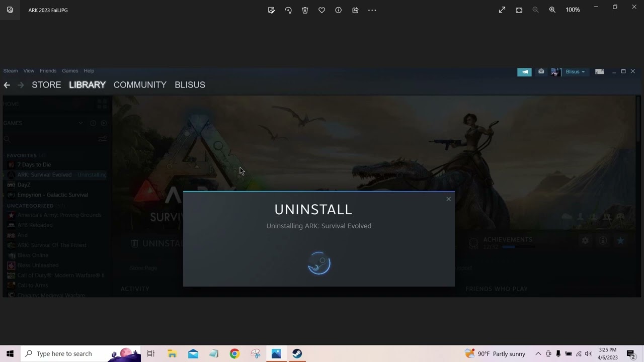
Task: Switch to the COMMUNITY tab
Action: pyautogui.click(x=140, y=85)
